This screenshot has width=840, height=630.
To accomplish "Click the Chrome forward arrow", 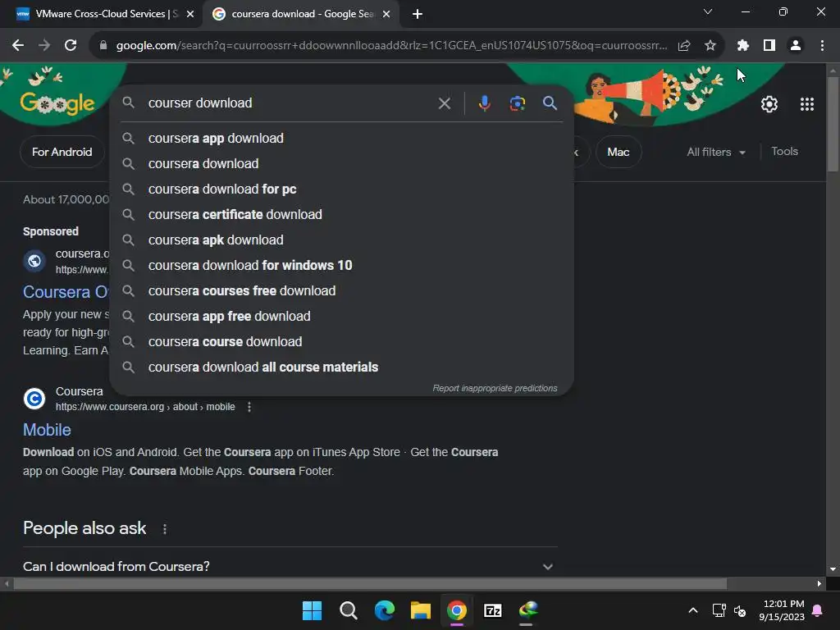I will tap(44, 46).
